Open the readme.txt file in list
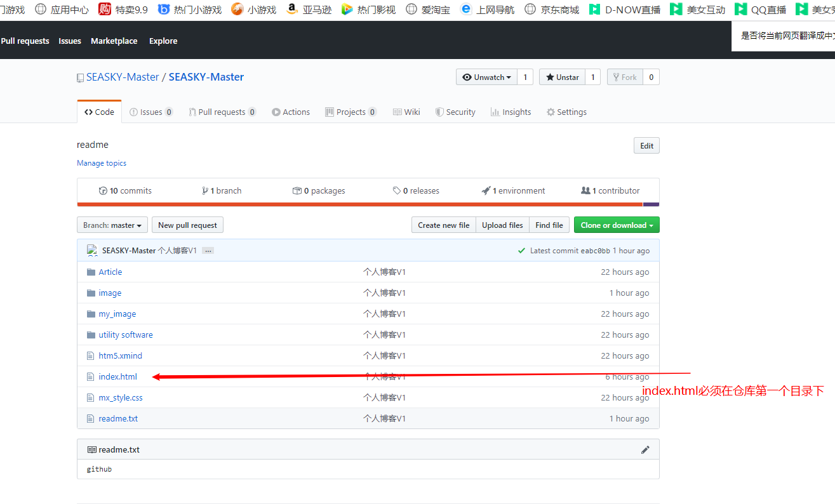Screen dimensions: 835x504 (x=118, y=418)
